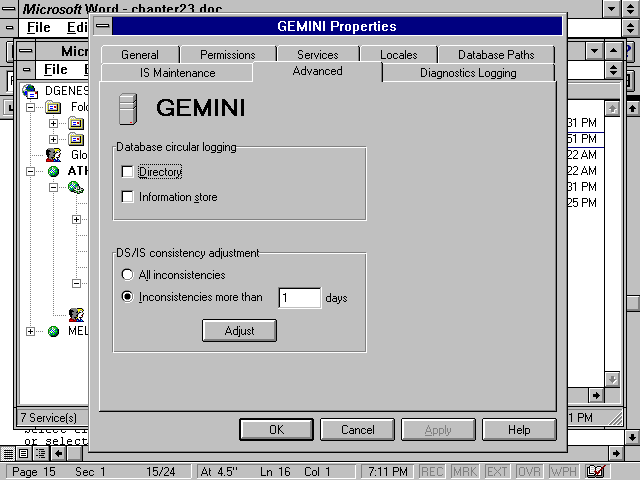Open Help for GEMINI Properties
640x480 pixels.
pos(519,429)
